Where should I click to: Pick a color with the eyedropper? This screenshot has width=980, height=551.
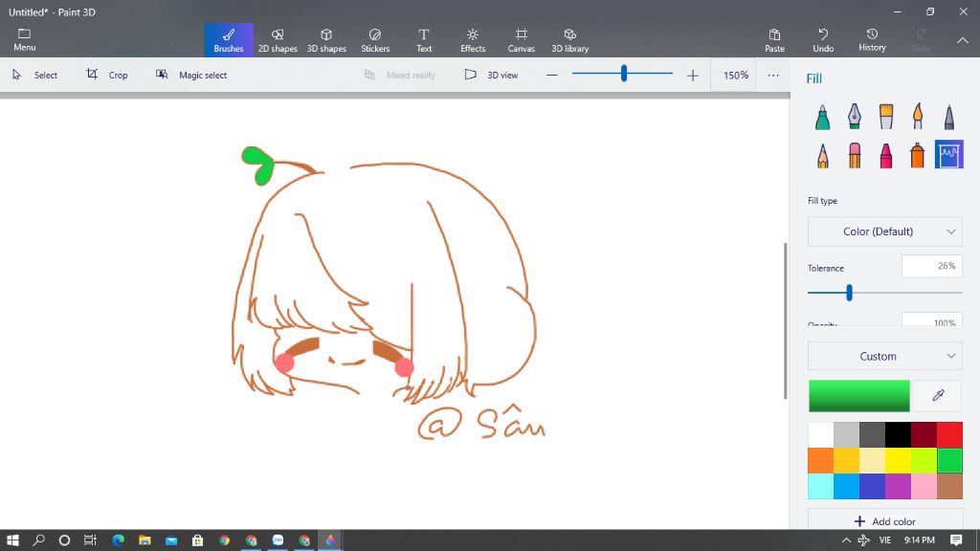pyautogui.click(x=938, y=395)
